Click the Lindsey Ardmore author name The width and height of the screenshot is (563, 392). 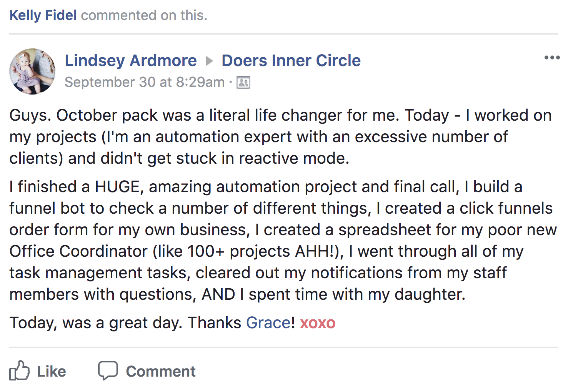pos(131,61)
